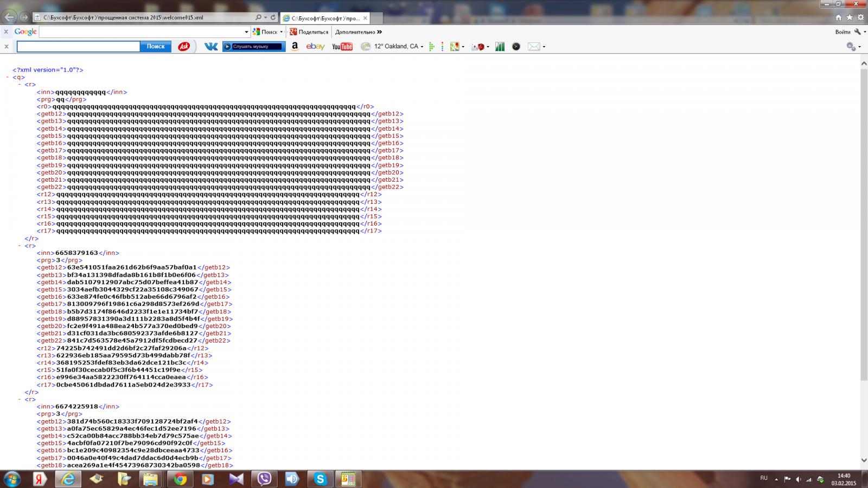Click the browser Back arrow button
This screenshot has height=488, width=868.
(10, 17)
